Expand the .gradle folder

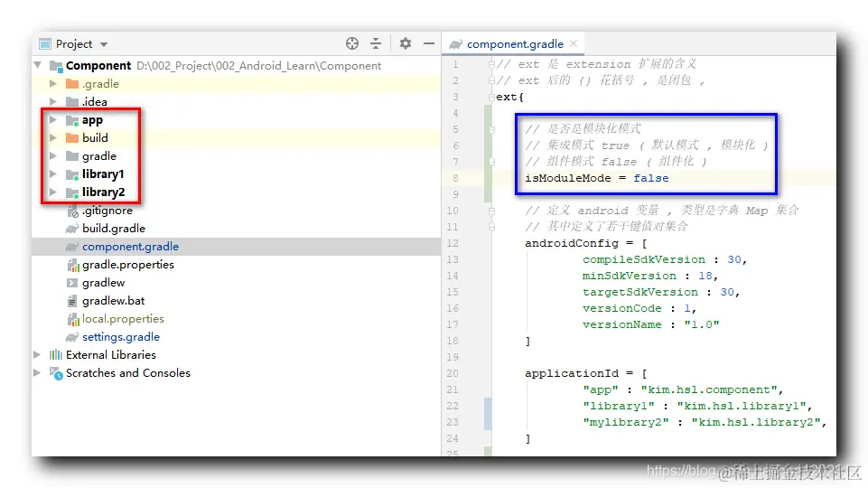tap(53, 84)
